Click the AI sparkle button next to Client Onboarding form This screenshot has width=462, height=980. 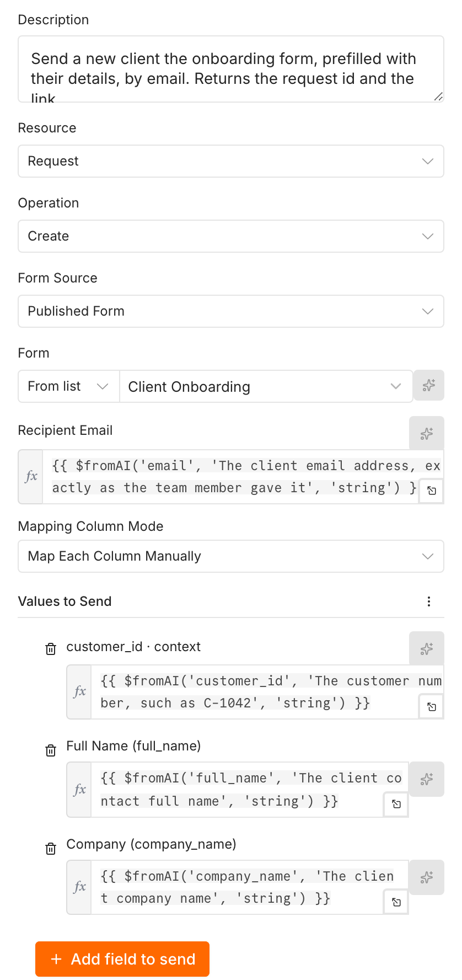[428, 385]
